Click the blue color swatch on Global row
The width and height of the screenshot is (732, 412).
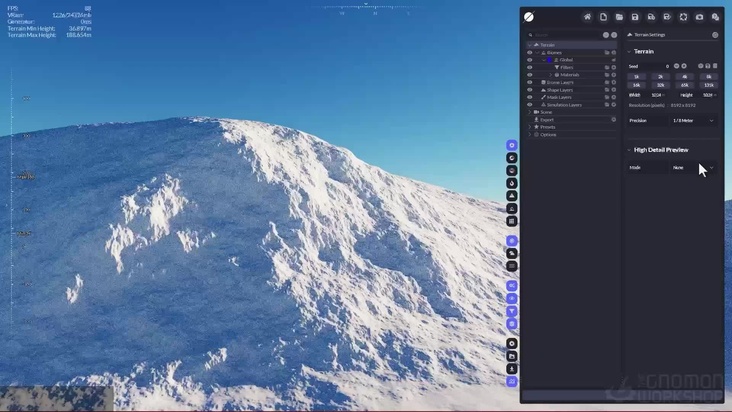tap(549, 60)
